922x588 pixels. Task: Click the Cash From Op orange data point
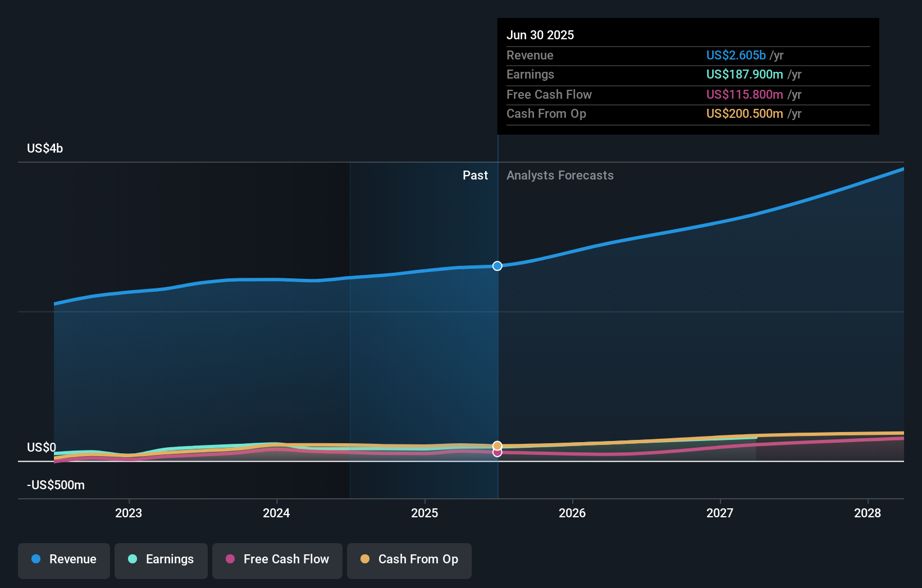point(497,446)
